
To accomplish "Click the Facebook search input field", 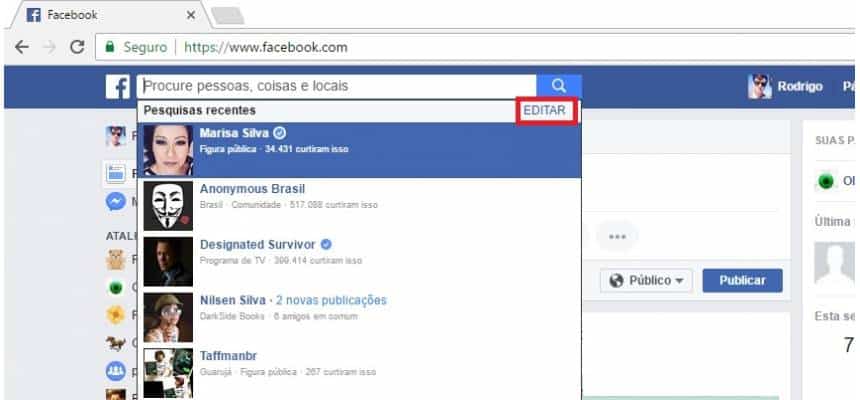I will click(x=336, y=86).
